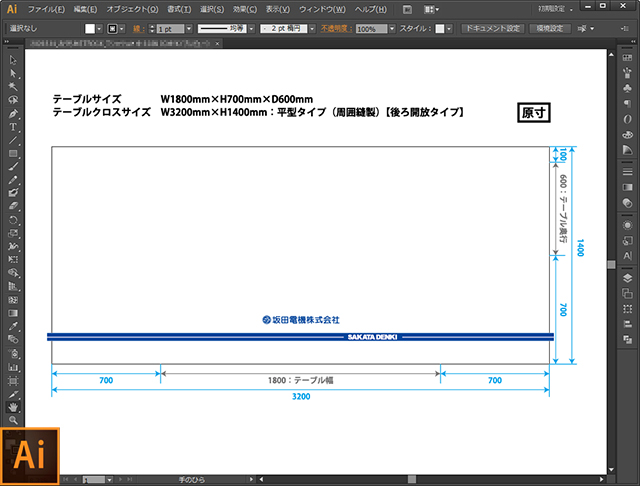Select the Zoom magnifier tool
Image resolution: width=640 pixels, height=486 pixels.
tap(13, 420)
